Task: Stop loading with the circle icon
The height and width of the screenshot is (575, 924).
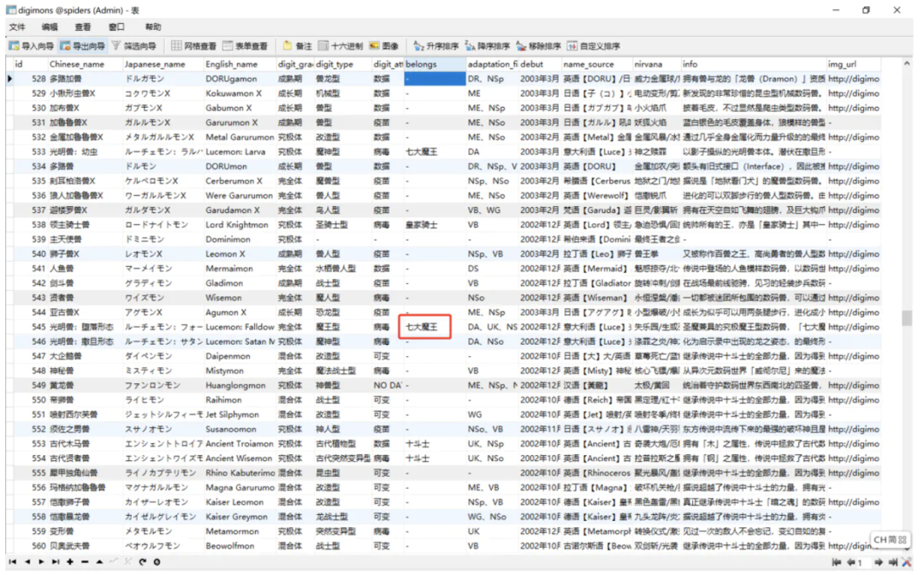Action: (157, 562)
